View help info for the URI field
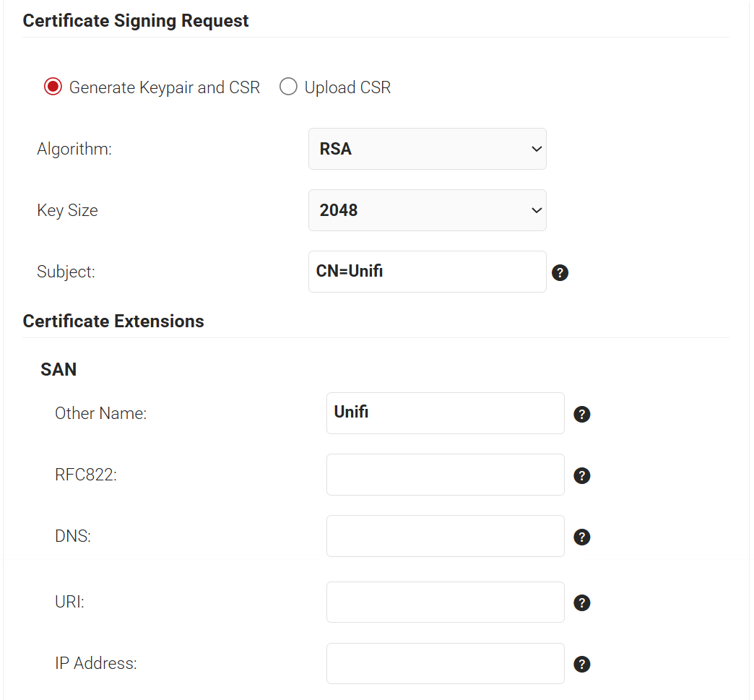 coord(582,602)
